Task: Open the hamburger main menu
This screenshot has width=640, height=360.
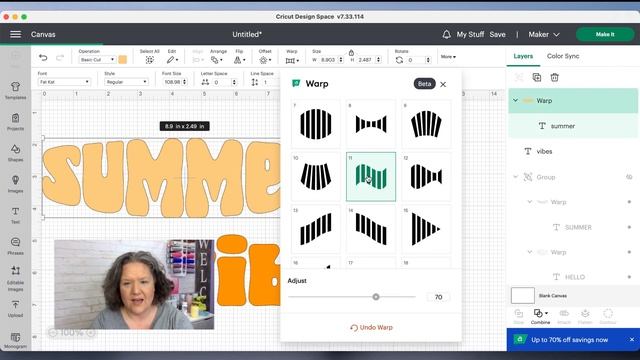Action: tap(16, 34)
